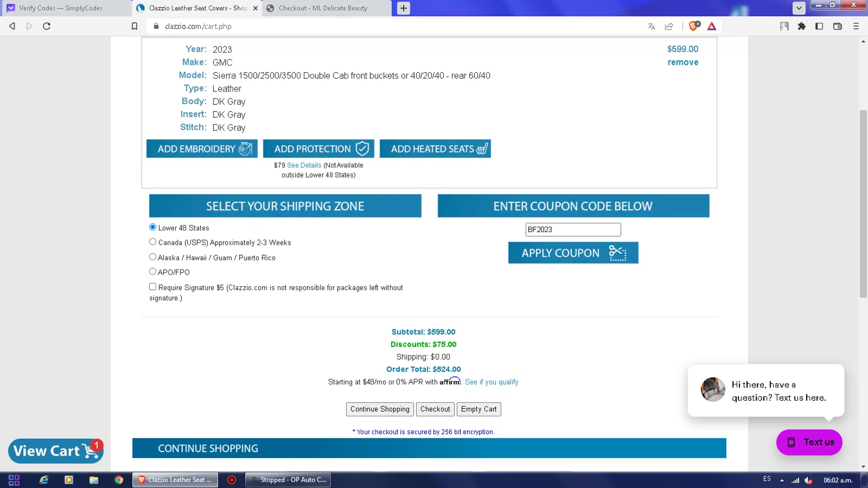Click the SELECT YOUR SHIPPING ZONE header

click(285, 206)
